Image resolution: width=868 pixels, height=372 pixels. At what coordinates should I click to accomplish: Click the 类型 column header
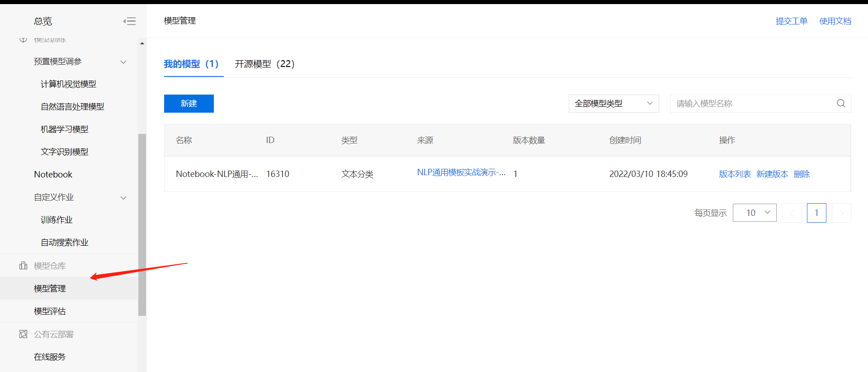pos(349,140)
